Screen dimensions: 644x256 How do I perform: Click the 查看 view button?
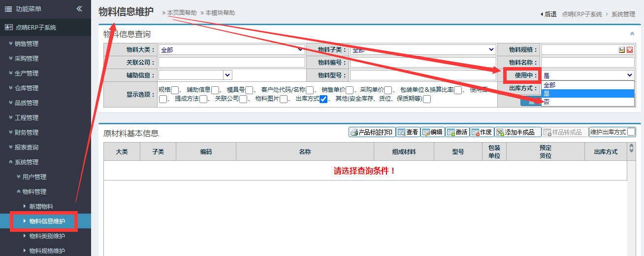(408, 132)
